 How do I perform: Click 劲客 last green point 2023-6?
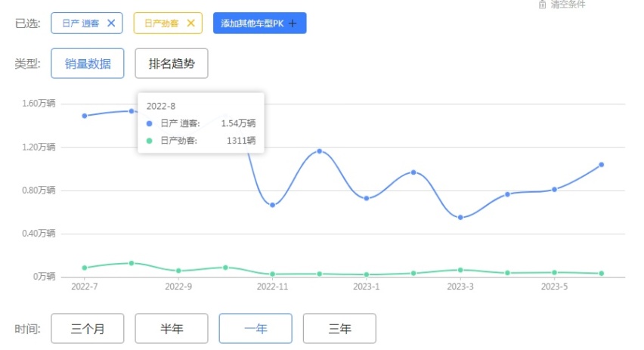(601, 273)
